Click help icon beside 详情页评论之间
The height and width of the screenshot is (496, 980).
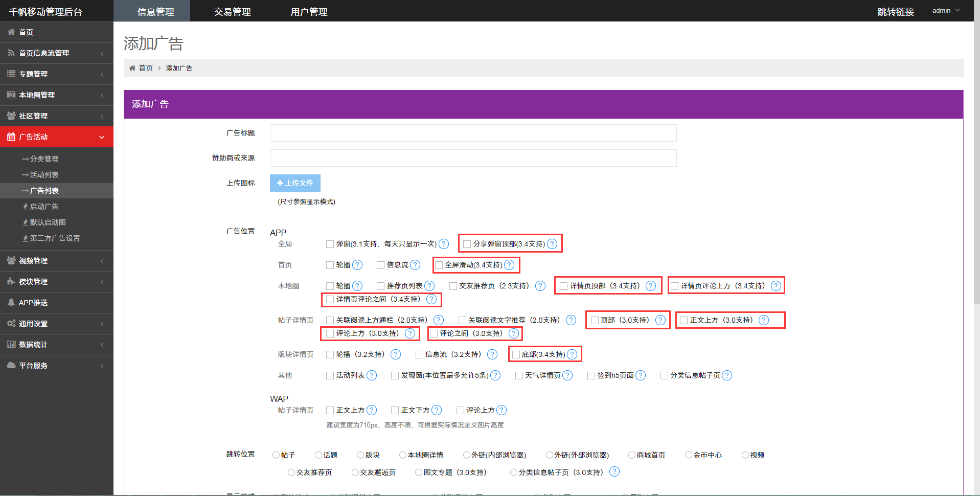(431, 299)
